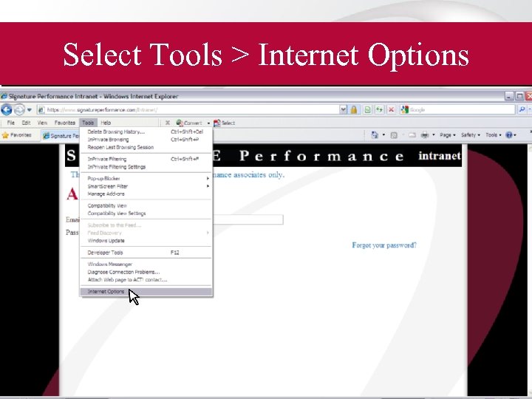
Task: Click the Select toolbar button
Action: (225, 123)
